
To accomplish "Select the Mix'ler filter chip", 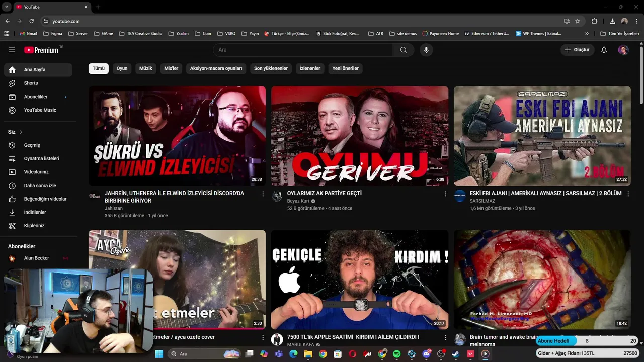I will click(x=171, y=68).
